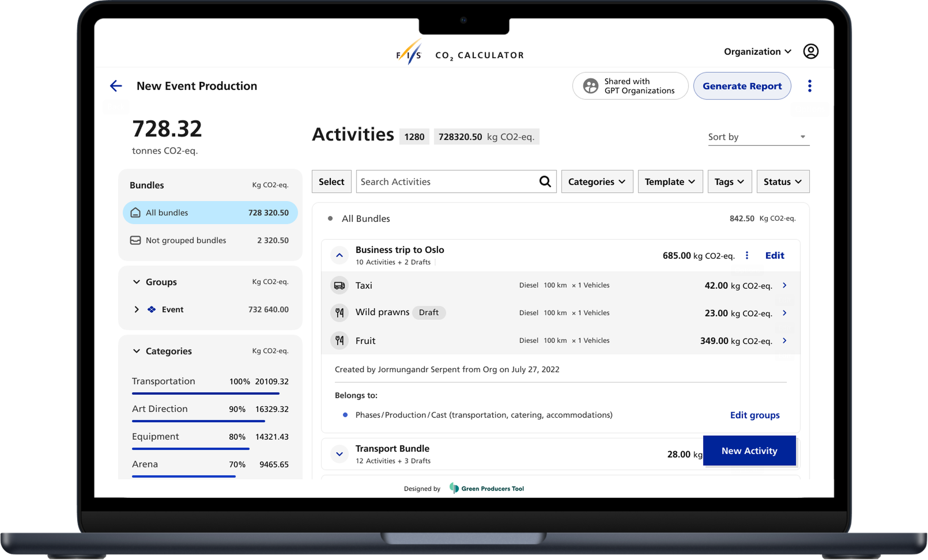Click the three-dot overflow menu on bundle
928x560 pixels.
tap(748, 255)
